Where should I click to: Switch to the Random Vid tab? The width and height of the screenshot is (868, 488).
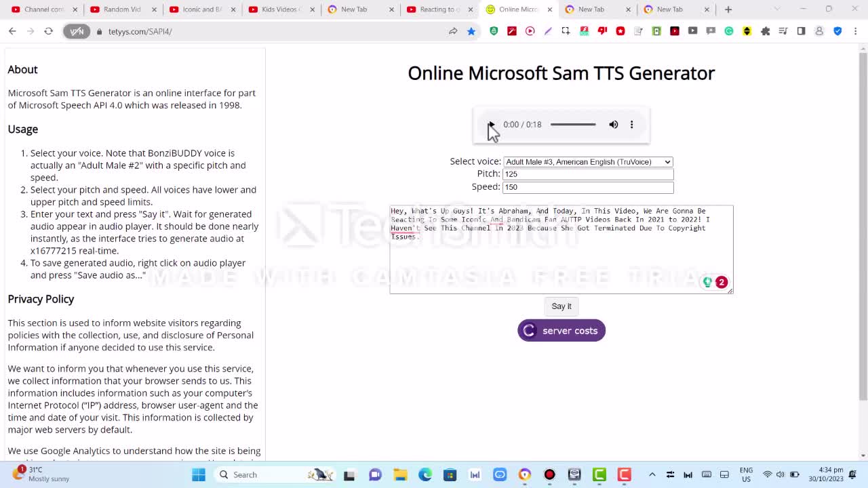click(x=122, y=9)
